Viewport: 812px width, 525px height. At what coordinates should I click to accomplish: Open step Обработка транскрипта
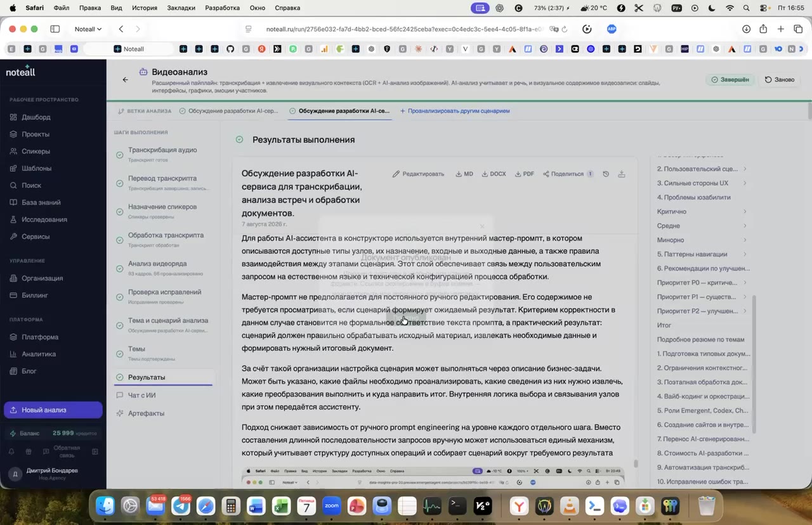pyautogui.click(x=162, y=239)
